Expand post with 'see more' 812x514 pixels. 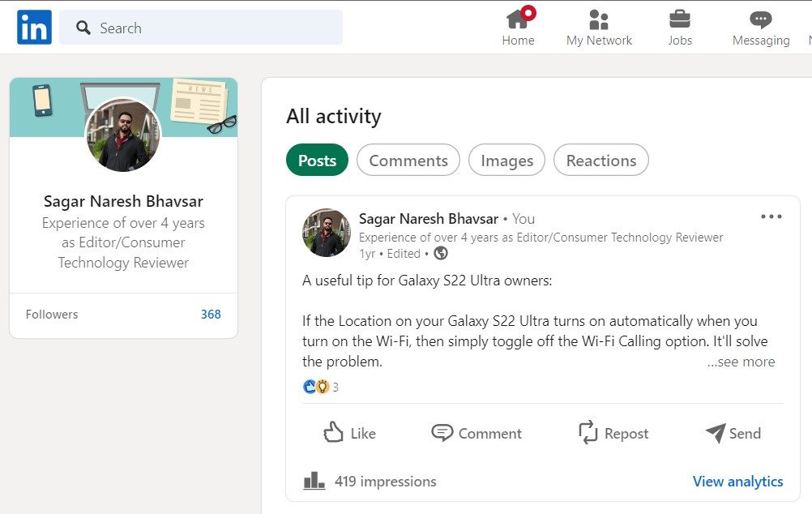point(741,362)
